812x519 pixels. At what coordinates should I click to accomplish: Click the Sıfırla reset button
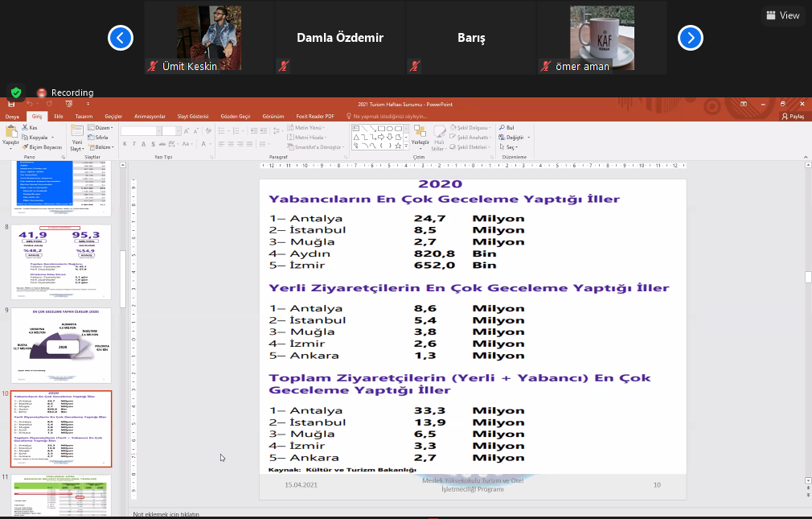pos(100,138)
